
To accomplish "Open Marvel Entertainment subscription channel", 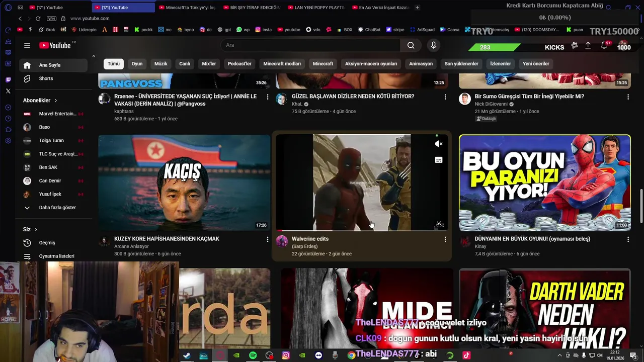I will [53, 114].
